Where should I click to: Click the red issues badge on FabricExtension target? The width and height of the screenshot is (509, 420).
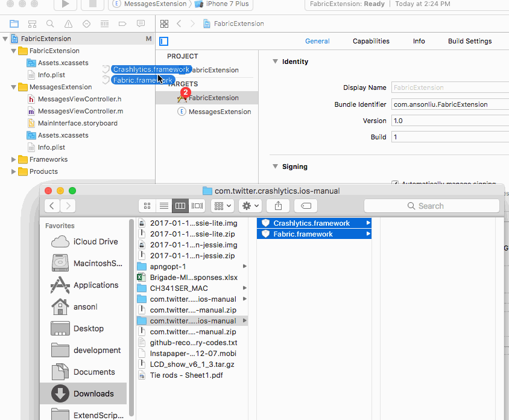pos(185,94)
